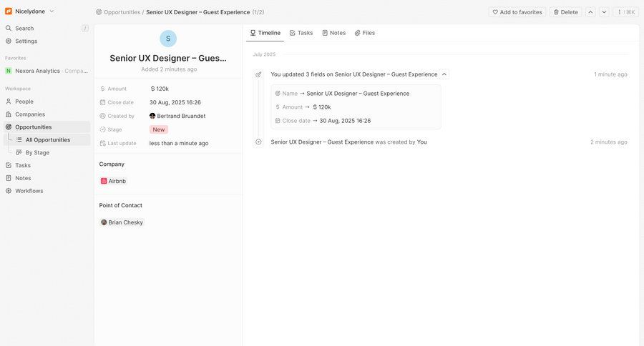Click the Senior UX Designer title heading
644x346 pixels.
(168, 59)
